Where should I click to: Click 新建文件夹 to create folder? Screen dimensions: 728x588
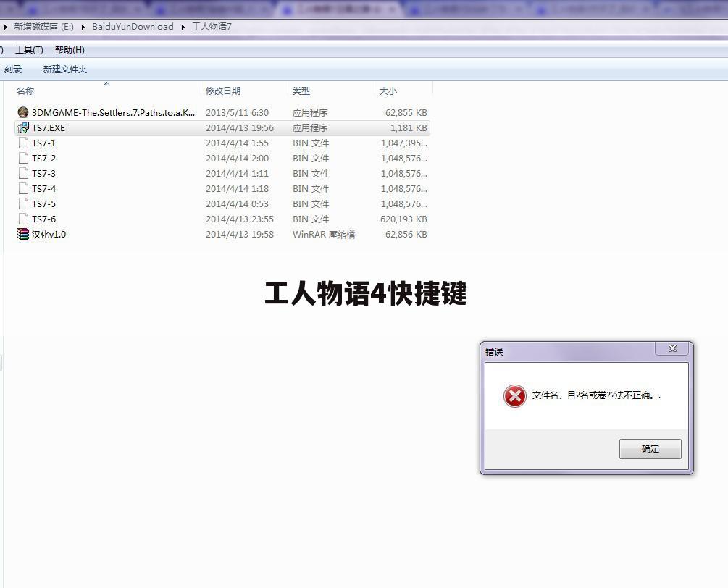coord(65,69)
